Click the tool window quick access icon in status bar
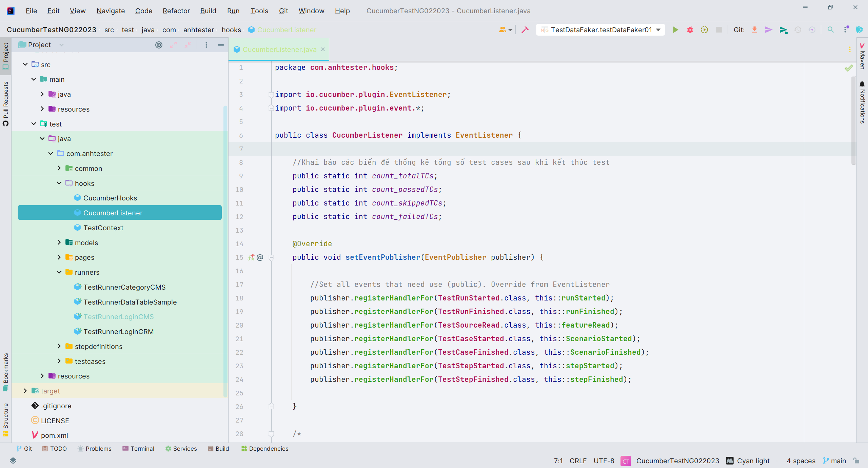The image size is (868, 468). pyautogui.click(x=13, y=461)
